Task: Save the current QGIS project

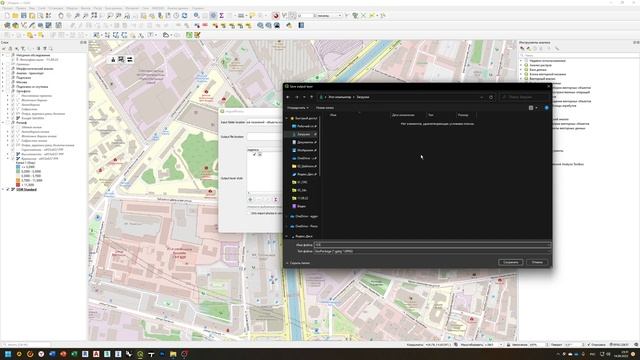Action: 24,16
